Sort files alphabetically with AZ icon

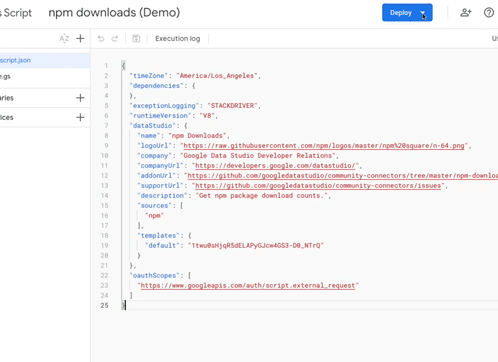coord(64,39)
